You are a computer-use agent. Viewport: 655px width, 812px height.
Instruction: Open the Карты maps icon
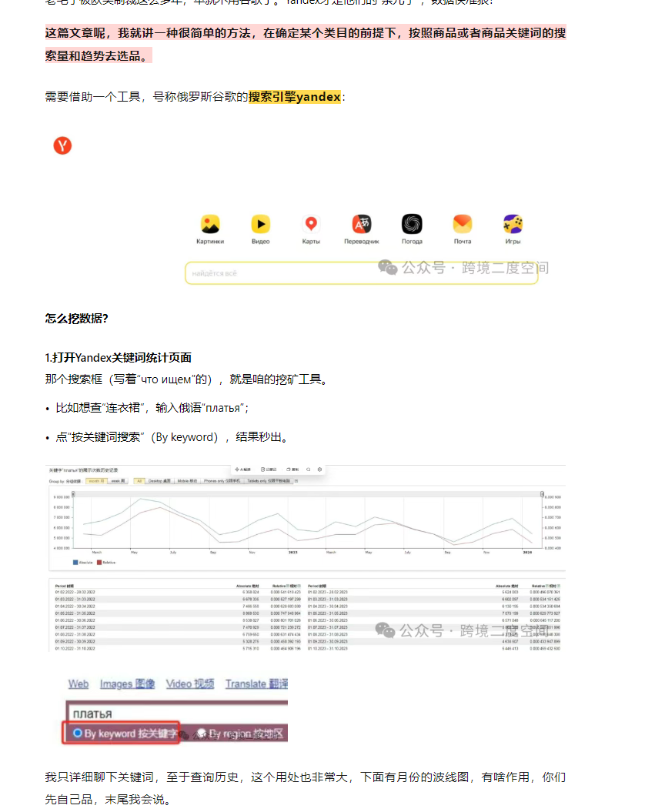[311, 224]
